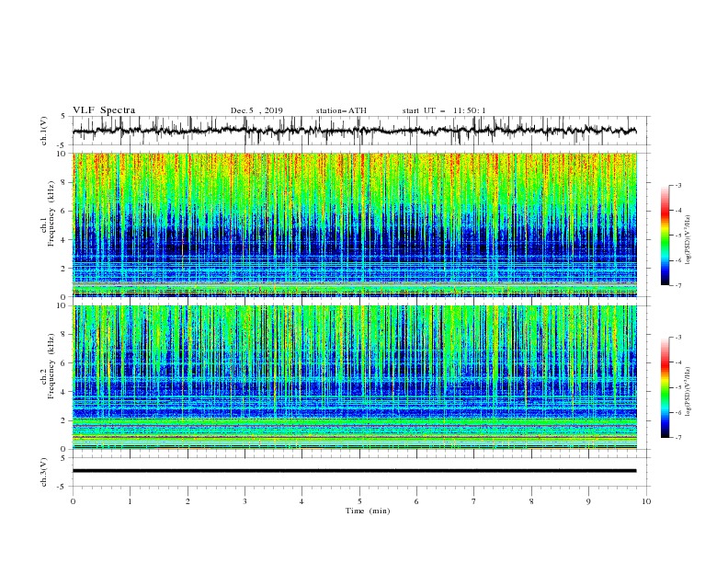Click the "VLF Spectra" title text

point(104,110)
